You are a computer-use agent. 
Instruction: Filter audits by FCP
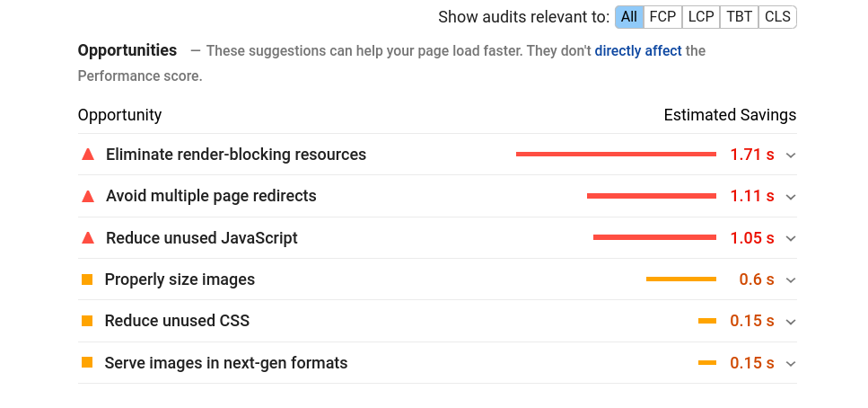[662, 17]
